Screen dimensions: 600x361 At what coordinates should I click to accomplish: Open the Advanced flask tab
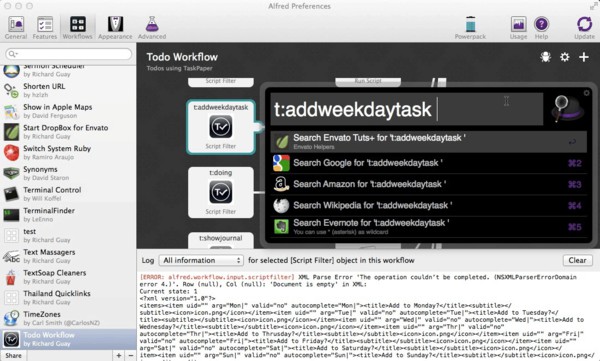tap(152, 28)
